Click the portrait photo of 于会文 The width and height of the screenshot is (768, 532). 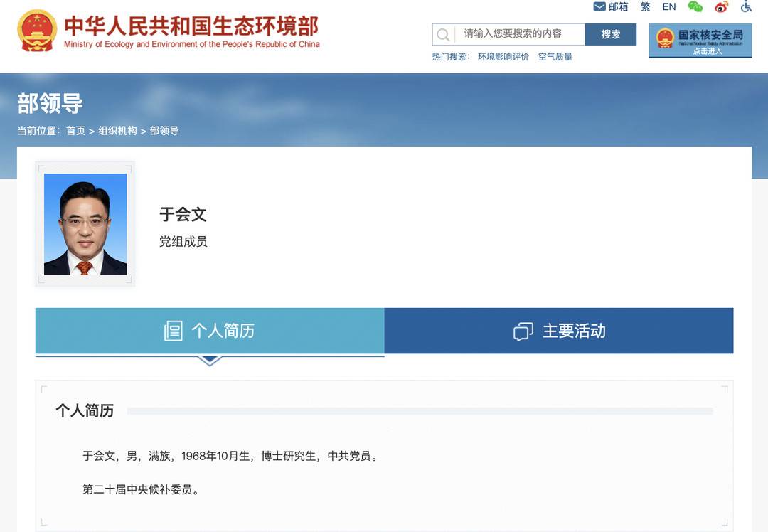(85, 224)
